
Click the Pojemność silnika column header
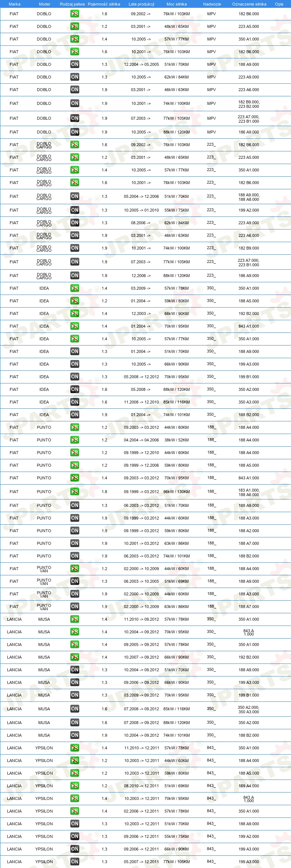point(104,4)
